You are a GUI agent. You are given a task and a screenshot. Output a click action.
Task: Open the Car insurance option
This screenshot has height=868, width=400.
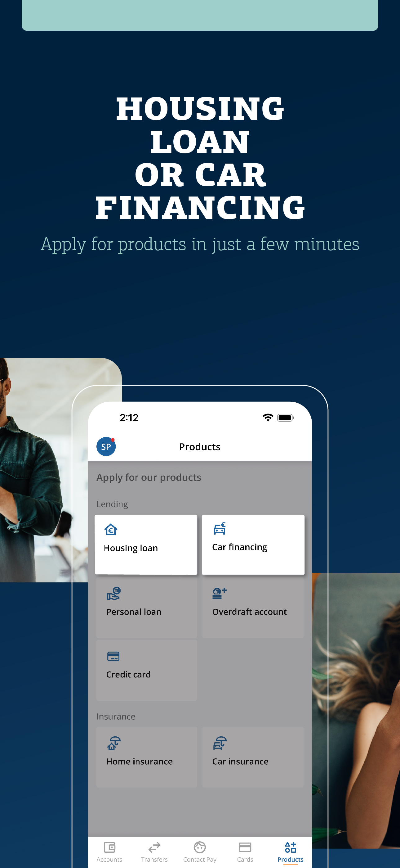[253, 757]
